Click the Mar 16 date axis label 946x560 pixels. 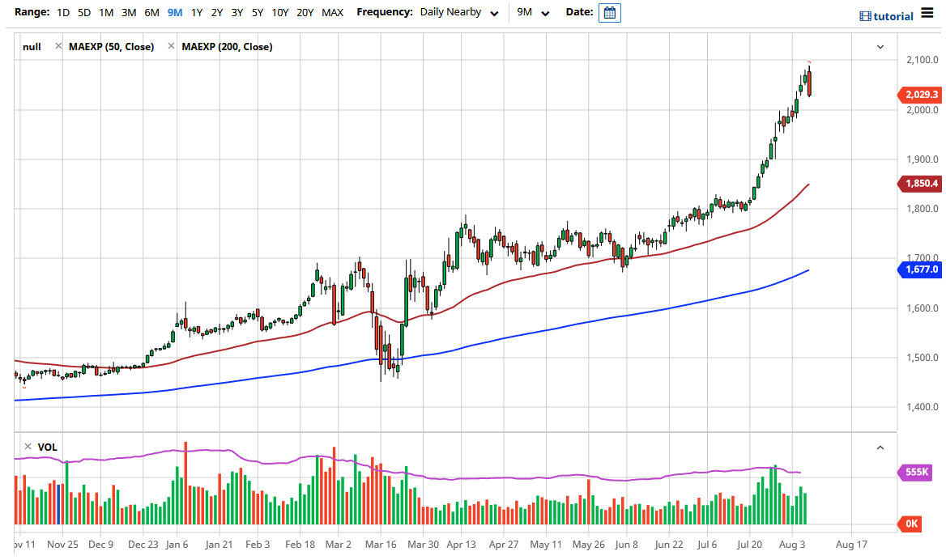pyautogui.click(x=381, y=545)
